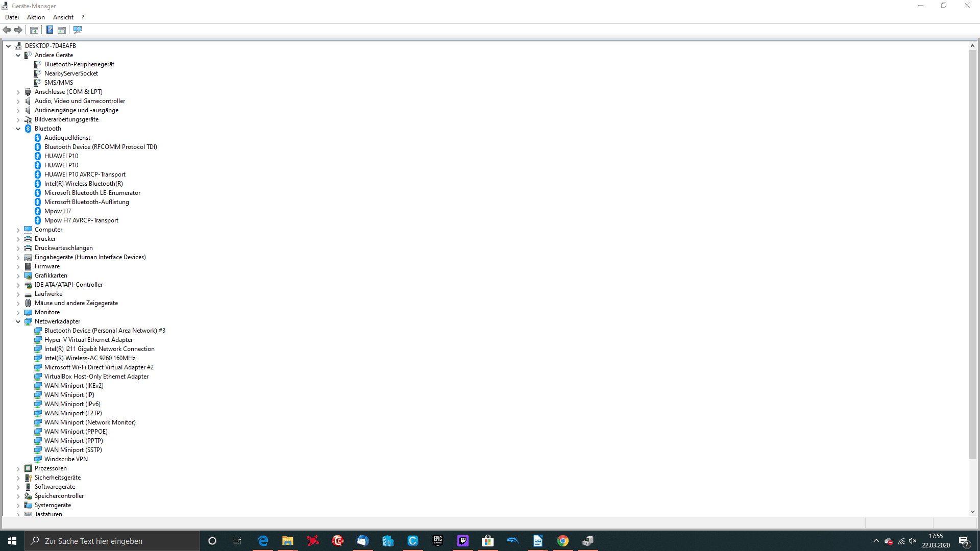Image resolution: width=980 pixels, height=551 pixels.
Task: Open the Aktion menu
Action: point(36,17)
